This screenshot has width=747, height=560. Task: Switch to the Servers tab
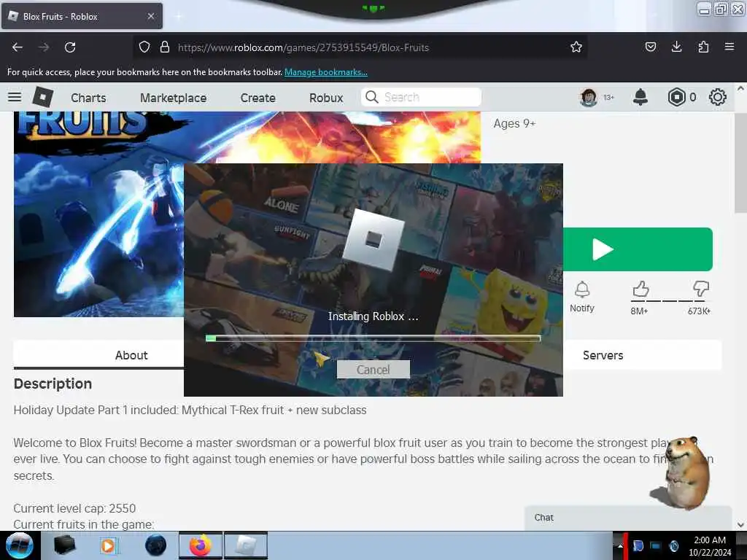coord(603,355)
